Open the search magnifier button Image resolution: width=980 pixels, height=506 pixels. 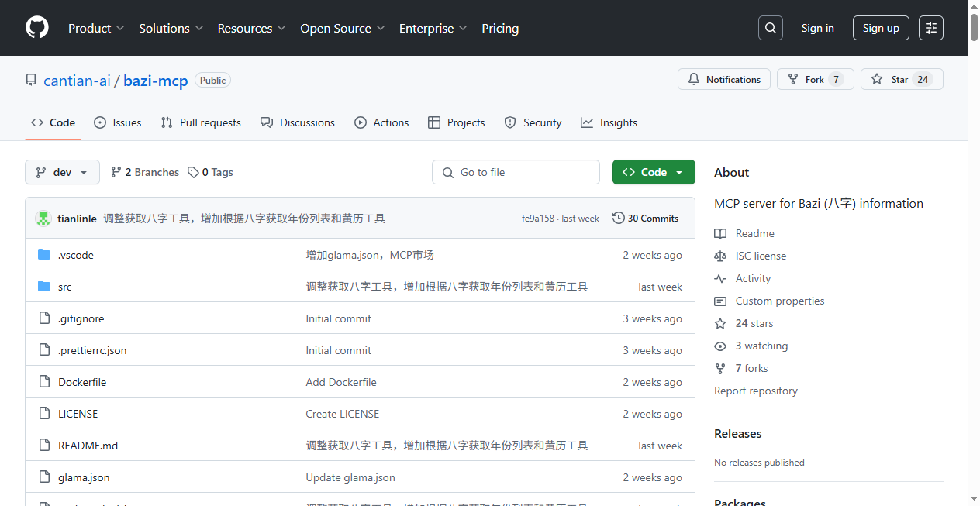(x=771, y=28)
